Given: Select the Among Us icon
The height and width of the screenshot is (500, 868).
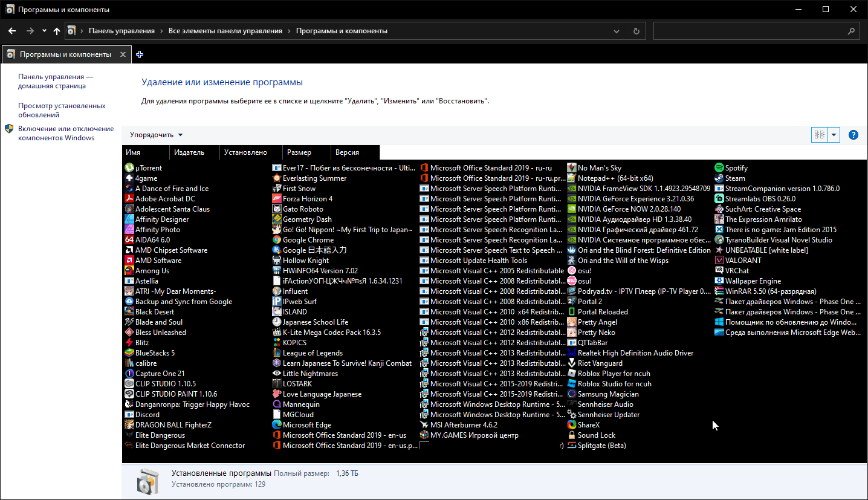Looking at the screenshot, I should pyautogui.click(x=129, y=271).
